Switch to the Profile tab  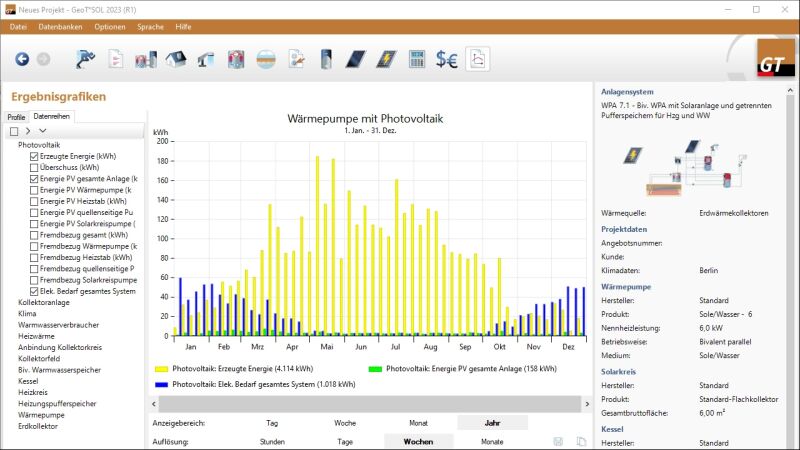[16, 117]
